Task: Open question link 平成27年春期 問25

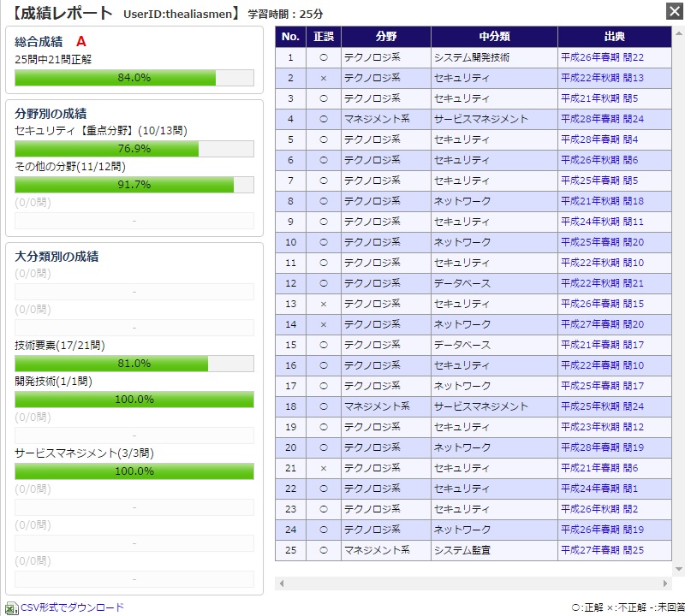Action: point(602,550)
